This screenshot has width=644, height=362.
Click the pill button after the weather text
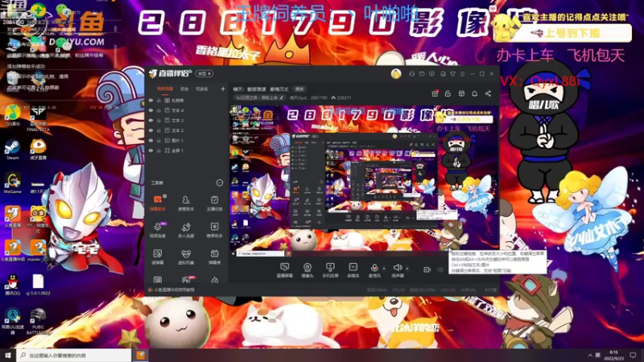pyautogui.click(x=299, y=88)
